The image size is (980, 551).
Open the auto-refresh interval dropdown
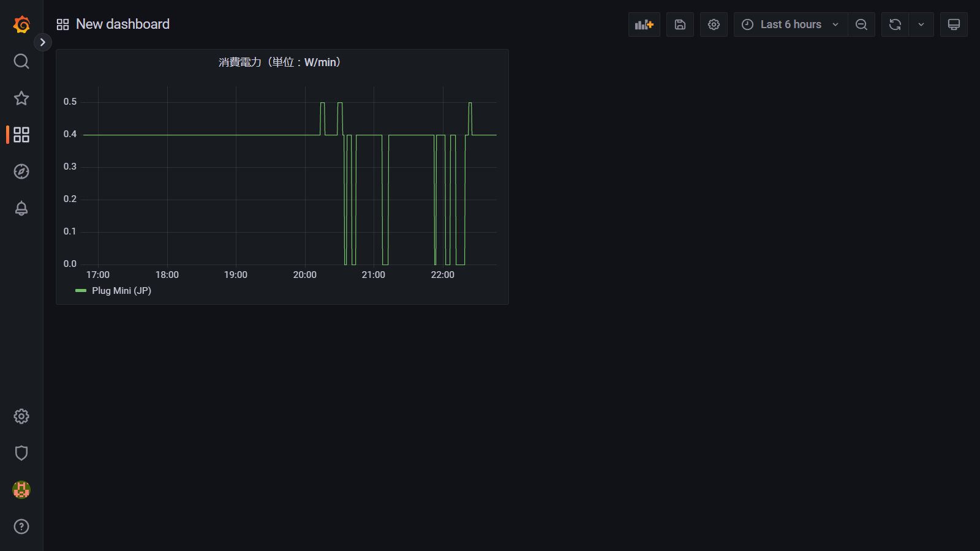(x=921, y=24)
